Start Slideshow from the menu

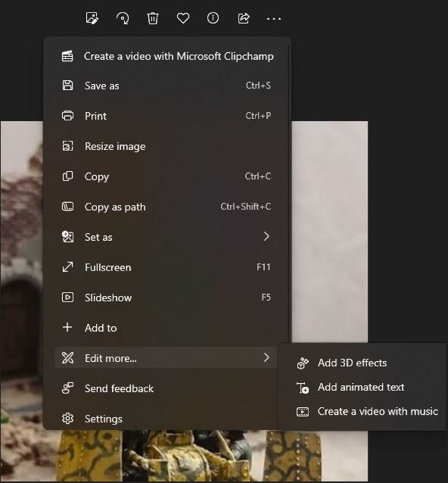(166, 298)
